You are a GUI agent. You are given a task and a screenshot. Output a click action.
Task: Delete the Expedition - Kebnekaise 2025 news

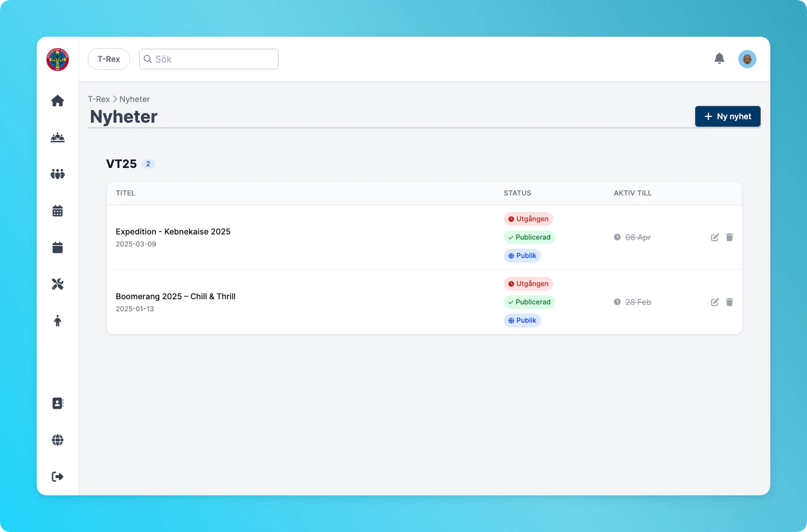(730, 237)
